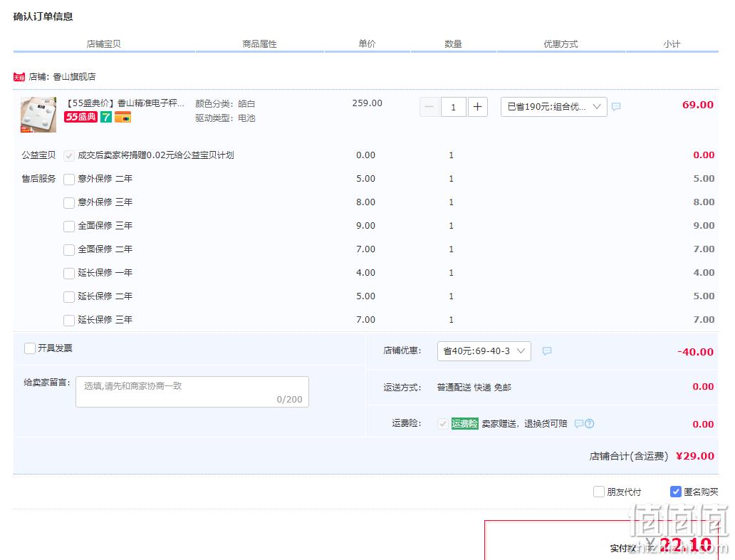This screenshot has height=560, width=735.
Task: Click comment icon beside 运费险 description
Action: coord(579,423)
